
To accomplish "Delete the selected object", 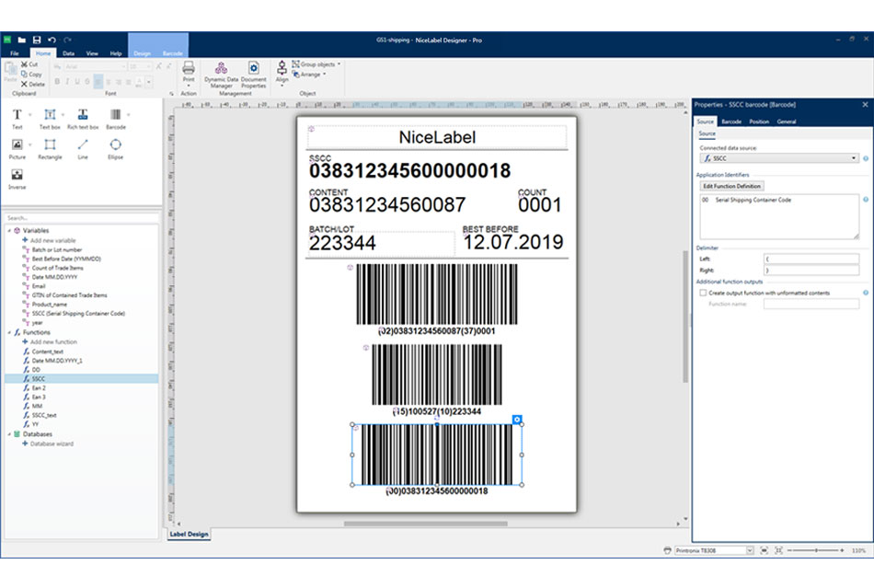I will [33, 84].
